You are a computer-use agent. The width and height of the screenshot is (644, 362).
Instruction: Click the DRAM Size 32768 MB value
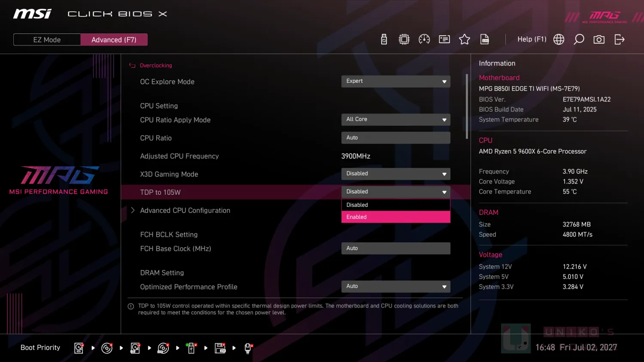(577, 224)
